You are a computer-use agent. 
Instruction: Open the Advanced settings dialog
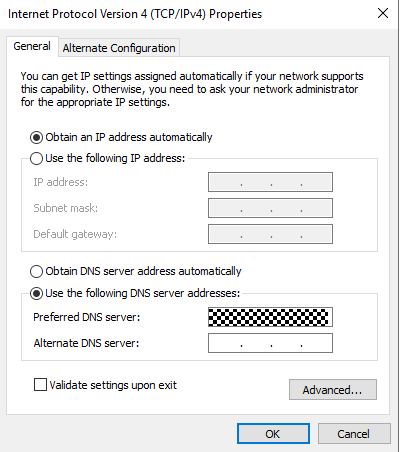(333, 389)
